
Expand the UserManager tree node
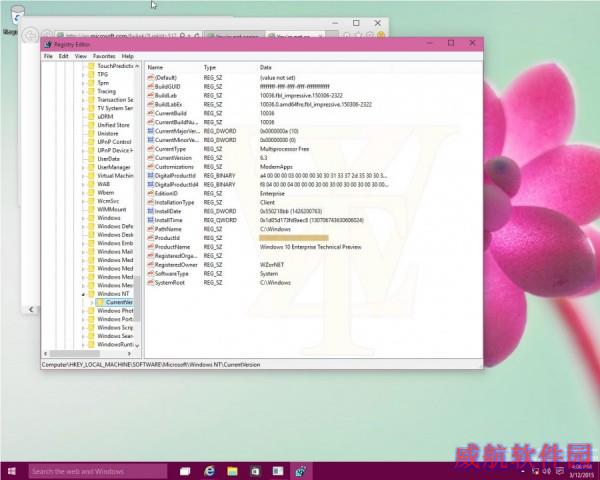point(83,167)
